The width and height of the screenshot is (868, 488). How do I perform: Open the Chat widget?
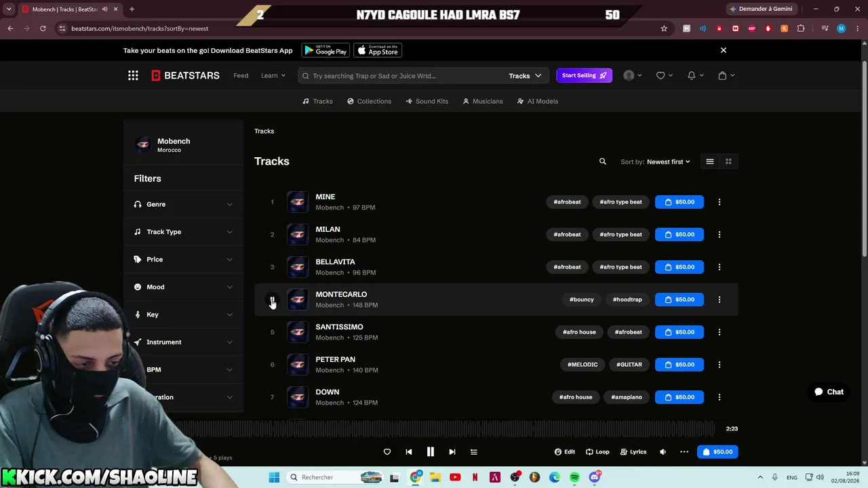(x=829, y=392)
